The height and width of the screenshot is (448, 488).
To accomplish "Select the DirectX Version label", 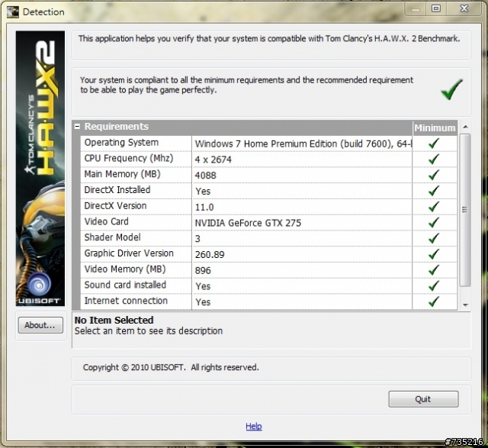I will pos(115,205).
